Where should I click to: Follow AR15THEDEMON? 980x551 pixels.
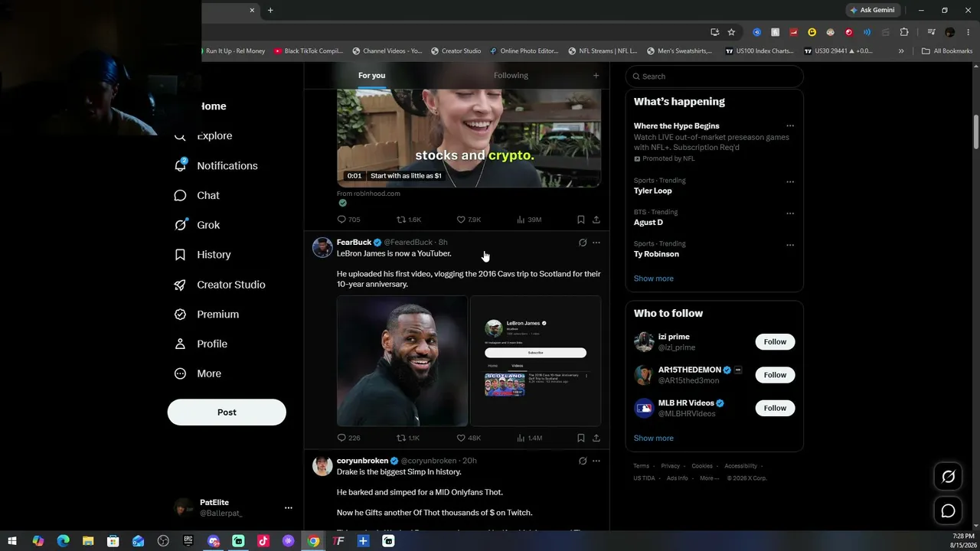point(775,375)
